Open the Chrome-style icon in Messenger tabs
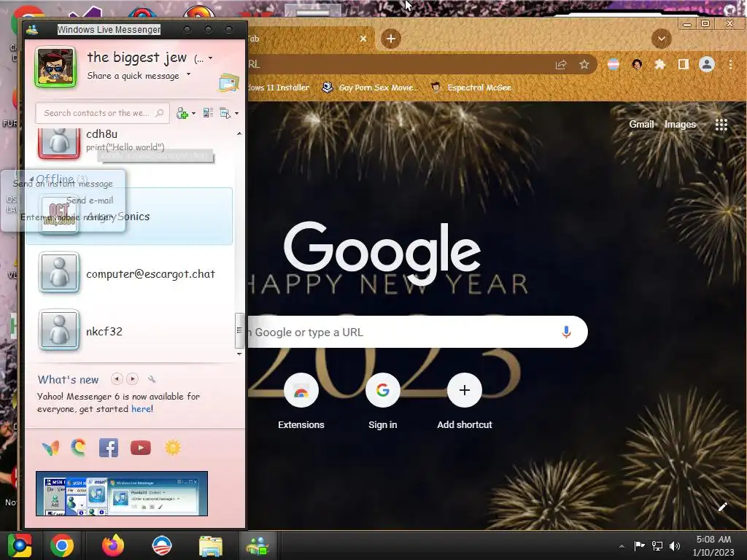747x560 pixels. (79, 448)
